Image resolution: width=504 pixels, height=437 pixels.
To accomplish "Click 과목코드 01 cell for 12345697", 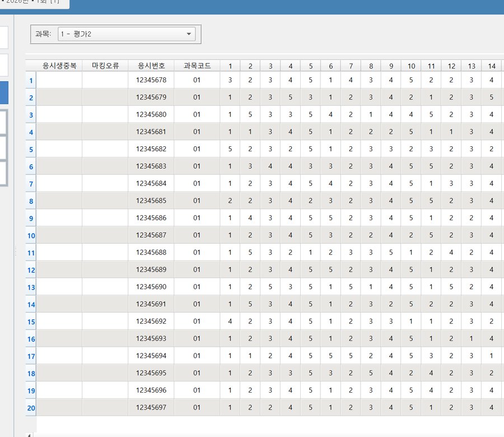I will point(197,407).
